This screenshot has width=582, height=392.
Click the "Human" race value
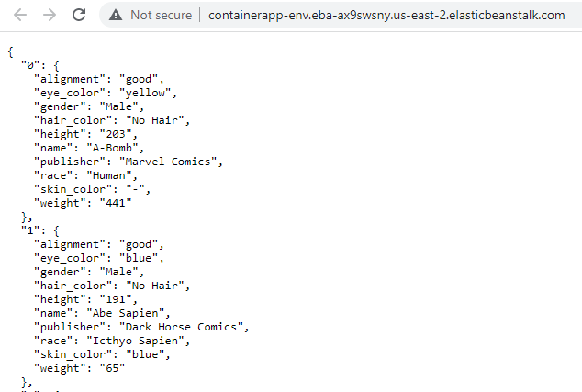point(109,175)
